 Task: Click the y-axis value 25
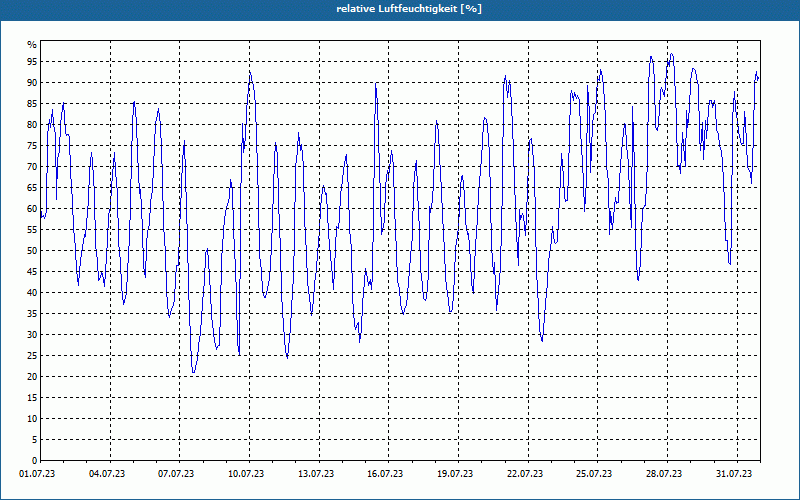click(x=32, y=356)
